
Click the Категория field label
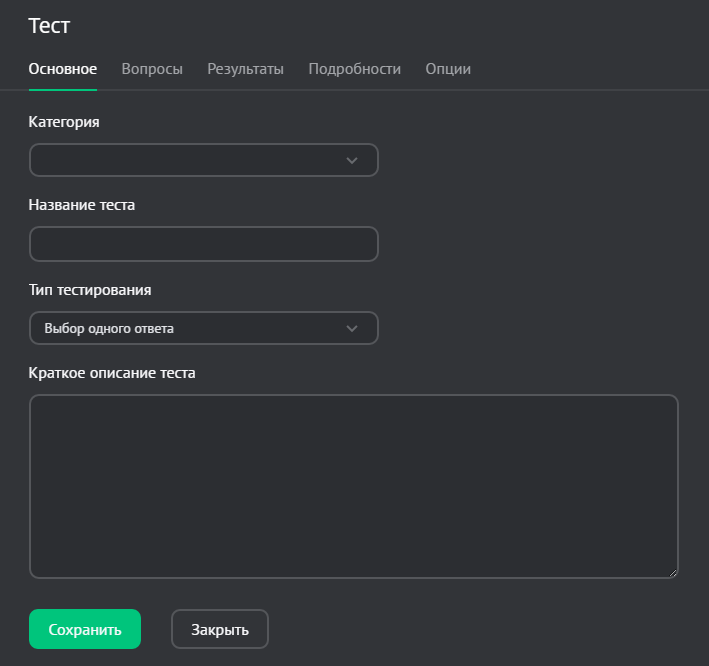64,122
